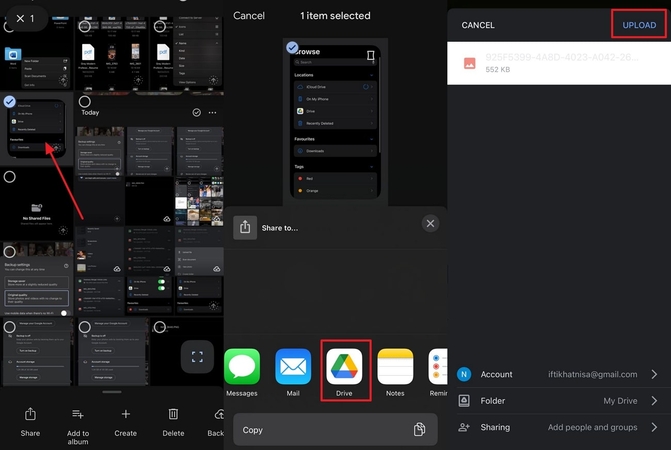
Task: Tap the 'Sharing' label
Action: (x=495, y=427)
